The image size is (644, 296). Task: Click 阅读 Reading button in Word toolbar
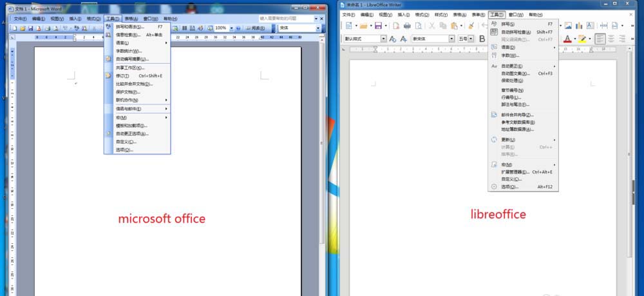[255, 28]
